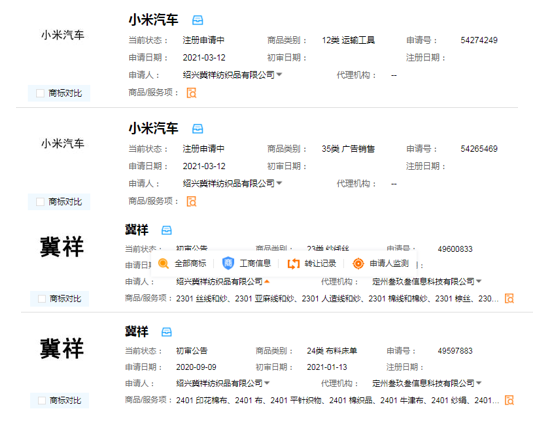This screenshot has height=437, width=545.
Task: Click the blue icon beside 小米汽车 title, application 54274249
Action: (197, 20)
